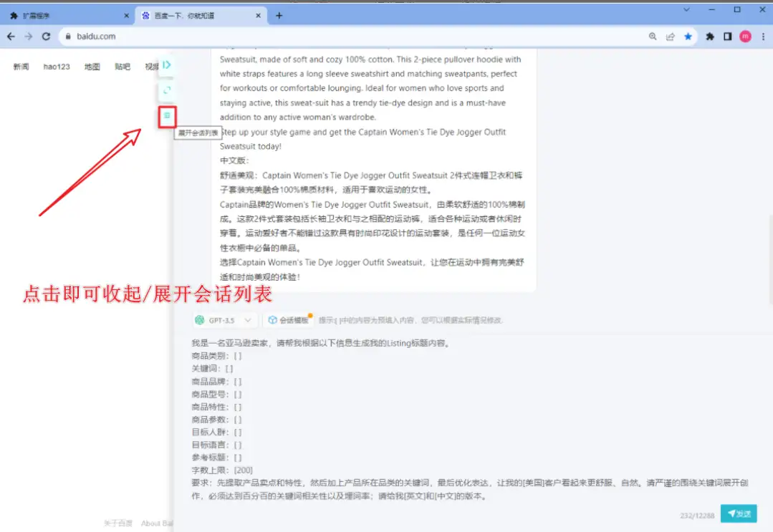Click the 中文版: heading text
This screenshot has width=773, height=532.
pyautogui.click(x=234, y=160)
